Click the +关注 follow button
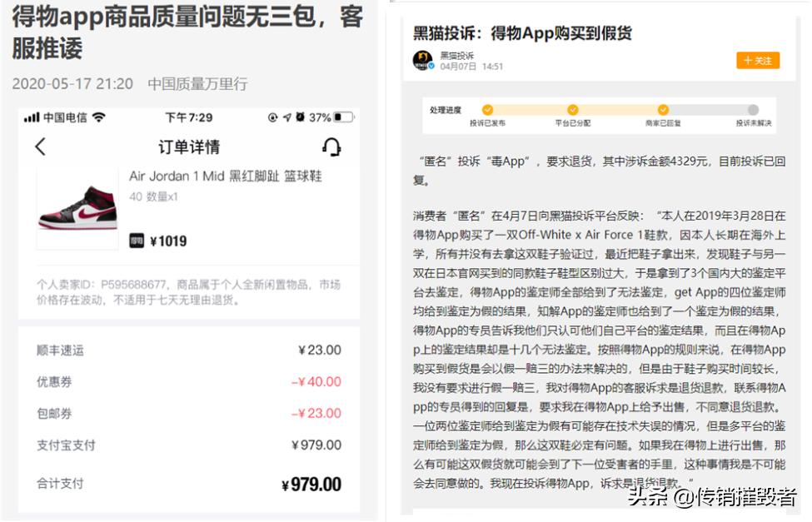 point(757,59)
